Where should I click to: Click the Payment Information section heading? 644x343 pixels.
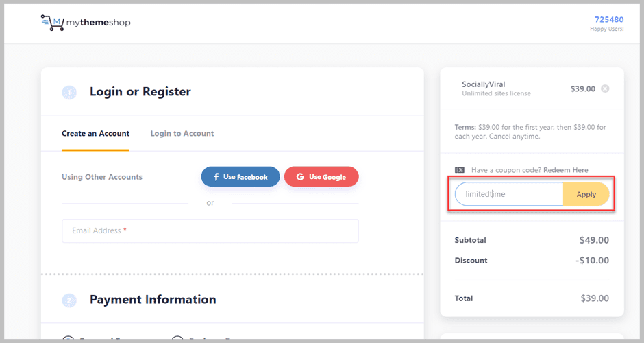coord(153,300)
